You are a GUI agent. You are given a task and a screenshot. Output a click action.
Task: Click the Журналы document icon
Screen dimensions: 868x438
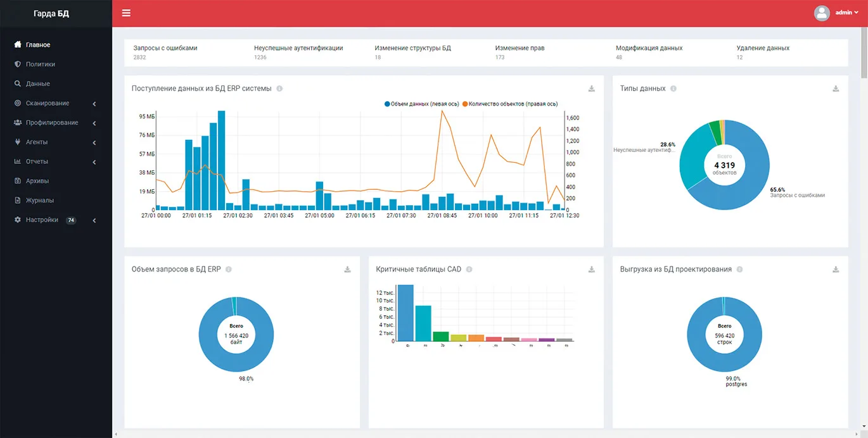click(18, 201)
